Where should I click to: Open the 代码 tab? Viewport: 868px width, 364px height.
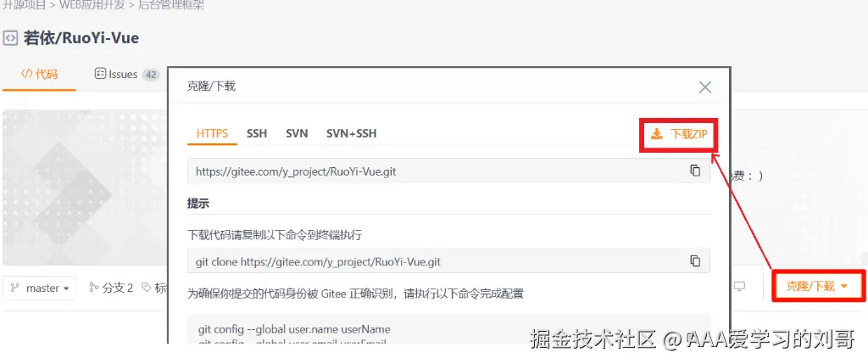click(x=39, y=75)
